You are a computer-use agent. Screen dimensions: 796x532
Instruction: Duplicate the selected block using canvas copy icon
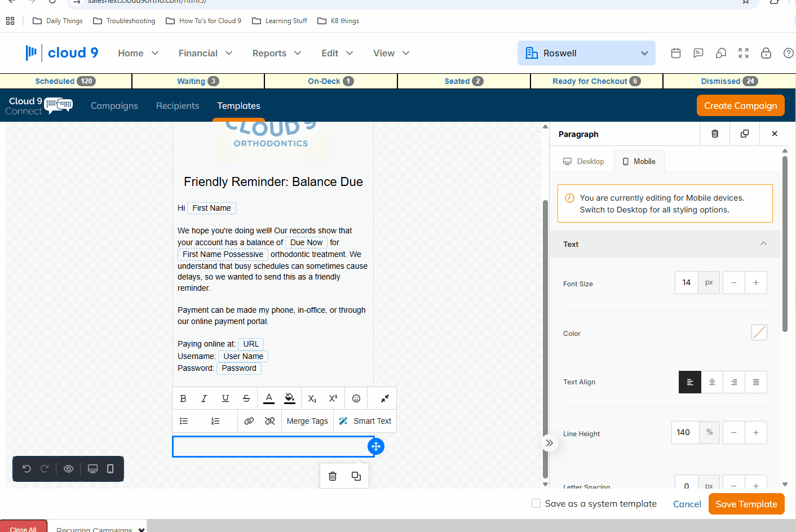coord(356,476)
